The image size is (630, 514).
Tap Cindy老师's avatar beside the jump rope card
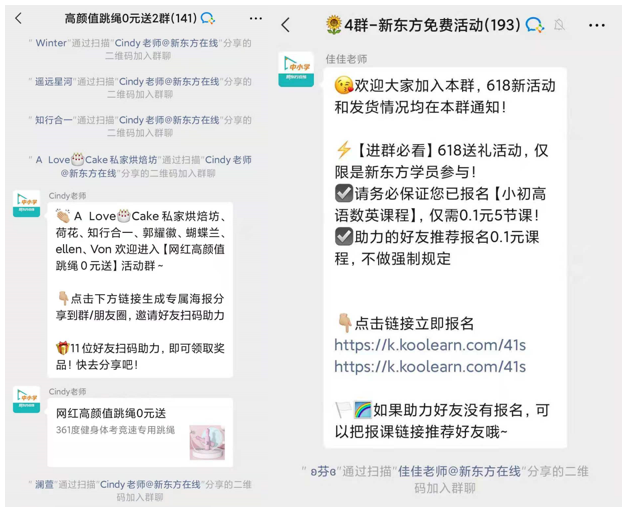[x=27, y=399]
